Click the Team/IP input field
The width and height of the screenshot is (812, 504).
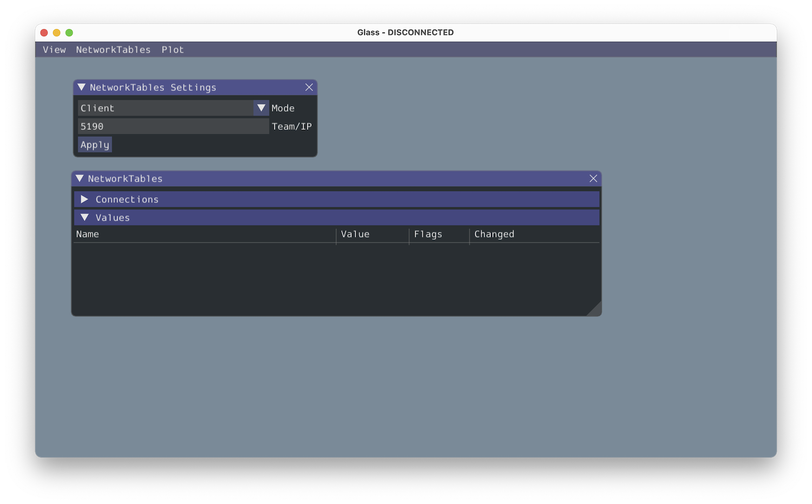coord(173,127)
